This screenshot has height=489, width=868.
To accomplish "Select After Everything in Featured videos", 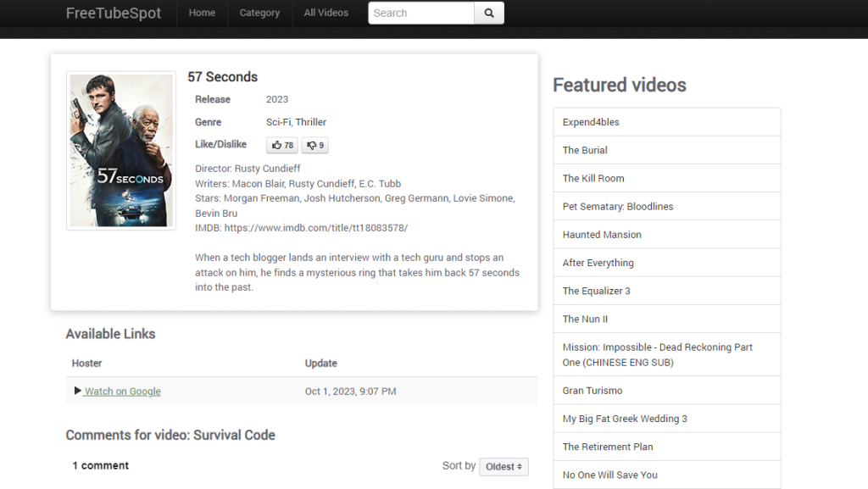I will pos(667,263).
